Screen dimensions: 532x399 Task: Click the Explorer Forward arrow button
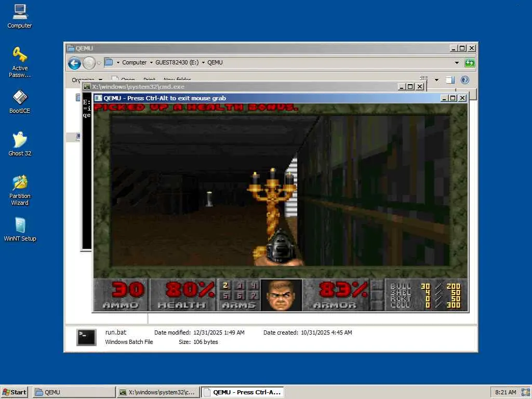89,63
